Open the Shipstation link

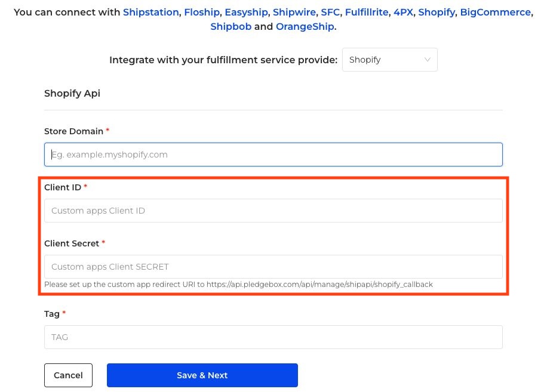150,12
